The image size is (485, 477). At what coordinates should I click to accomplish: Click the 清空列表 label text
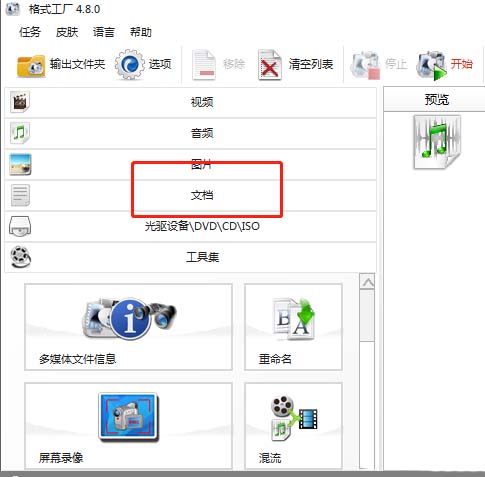[311, 64]
